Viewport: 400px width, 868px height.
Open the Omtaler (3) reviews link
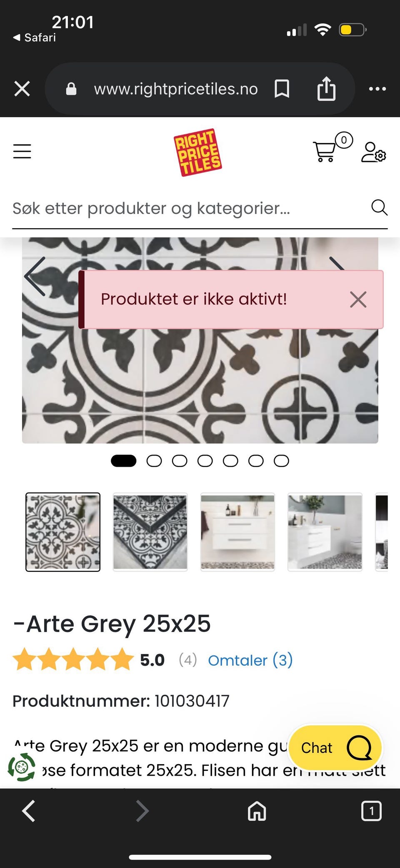point(250,660)
